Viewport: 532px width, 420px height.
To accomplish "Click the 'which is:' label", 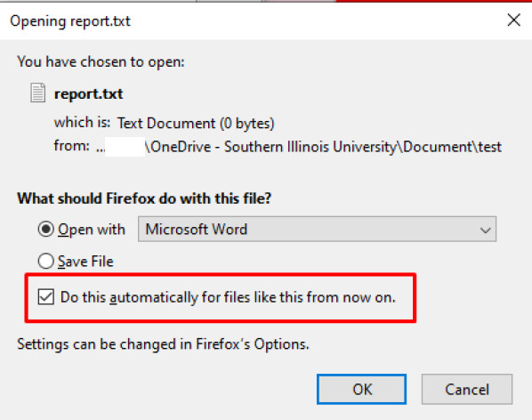I will click(x=82, y=122).
